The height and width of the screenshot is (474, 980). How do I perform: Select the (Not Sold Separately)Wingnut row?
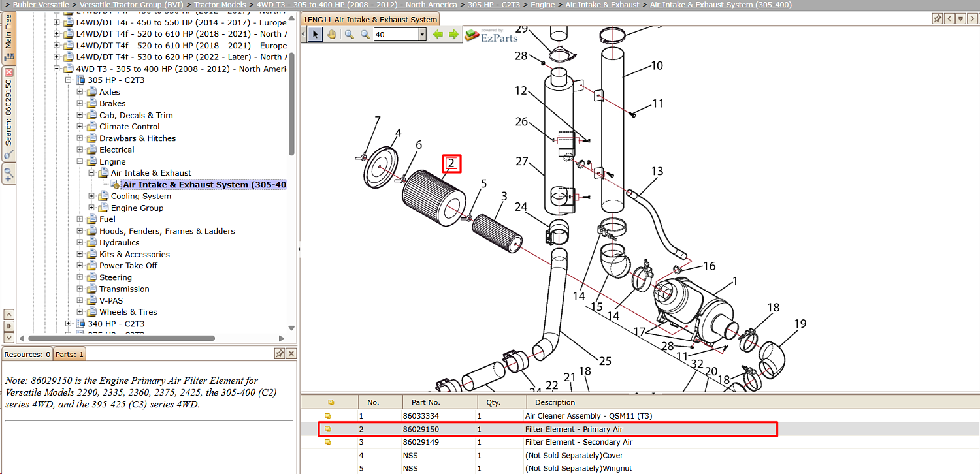point(640,468)
